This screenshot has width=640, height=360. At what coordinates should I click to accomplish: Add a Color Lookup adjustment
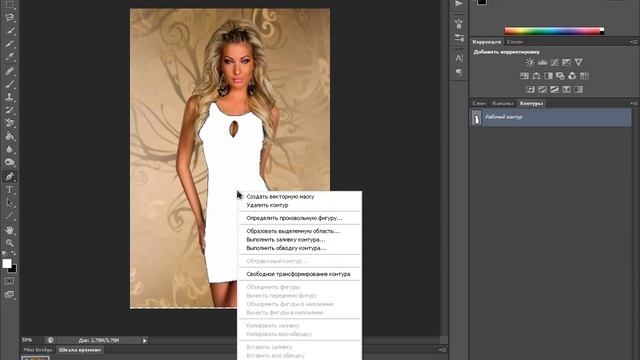point(584,76)
